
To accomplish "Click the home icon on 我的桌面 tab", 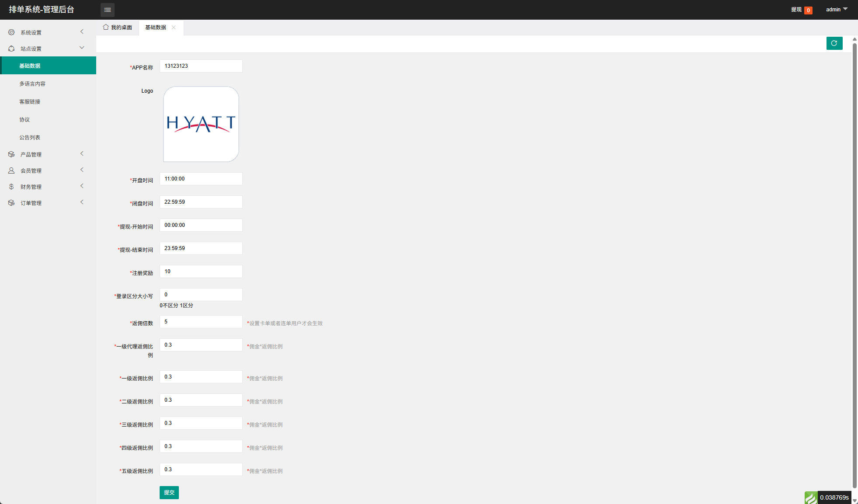I will (106, 27).
